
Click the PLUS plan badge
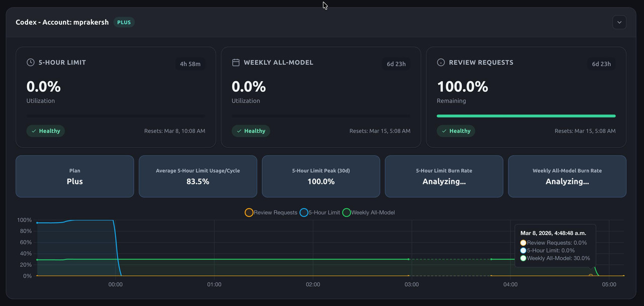(x=124, y=22)
